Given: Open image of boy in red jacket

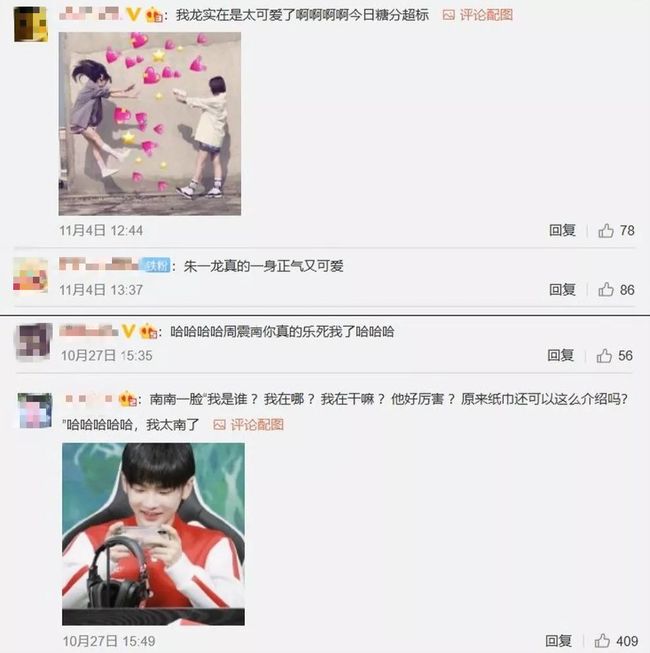Looking at the screenshot, I should (153, 534).
